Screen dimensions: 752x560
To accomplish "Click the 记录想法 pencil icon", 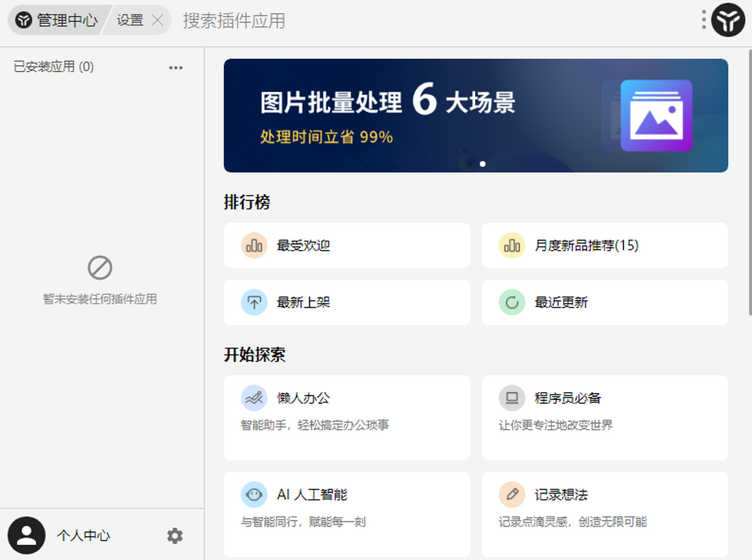I will pos(512,494).
